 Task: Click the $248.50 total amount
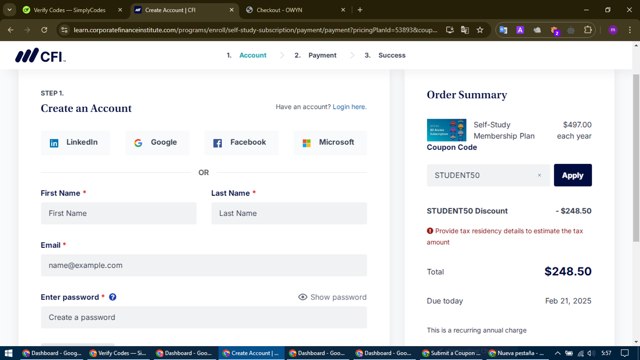point(568,271)
